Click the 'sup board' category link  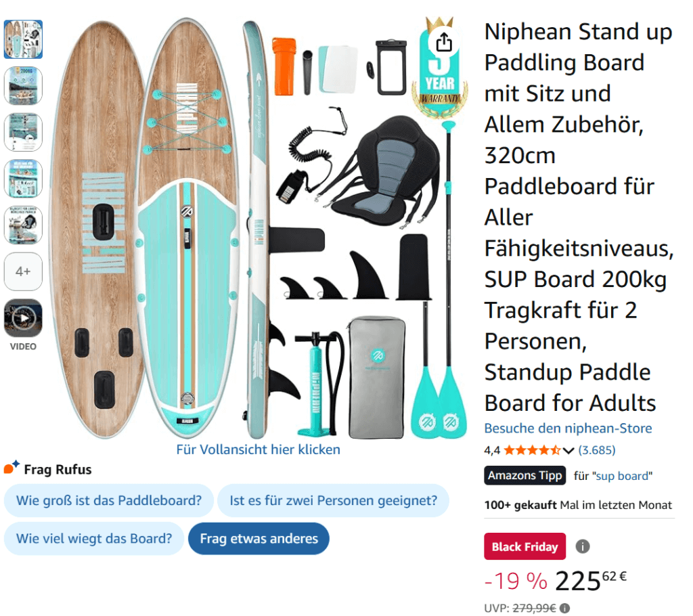(x=623, y=476)
